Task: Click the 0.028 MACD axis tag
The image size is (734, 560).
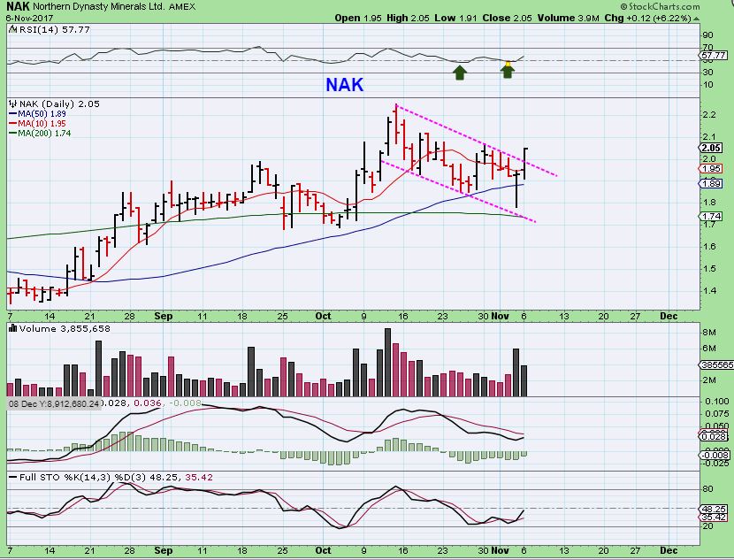Action: coord(715,436)
